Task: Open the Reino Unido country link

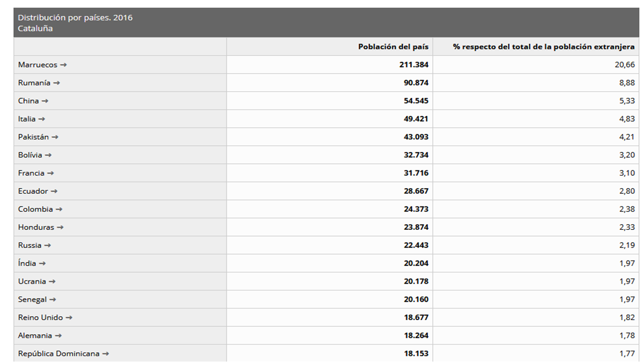Action: tap(45, 318)
